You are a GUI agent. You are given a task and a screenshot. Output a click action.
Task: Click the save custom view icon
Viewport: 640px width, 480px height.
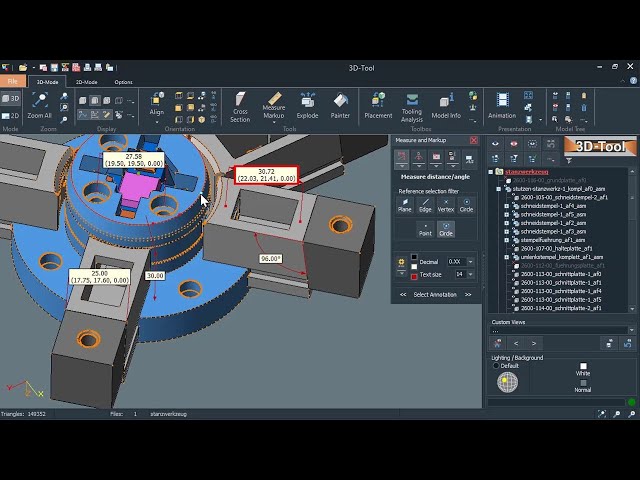[x=609, y=343]
